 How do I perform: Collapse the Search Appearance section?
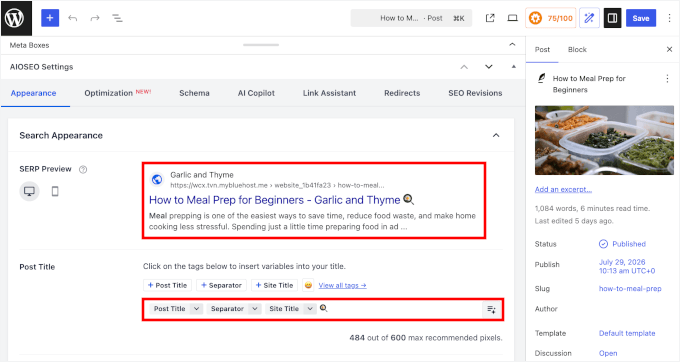click(x=496, y=135)
